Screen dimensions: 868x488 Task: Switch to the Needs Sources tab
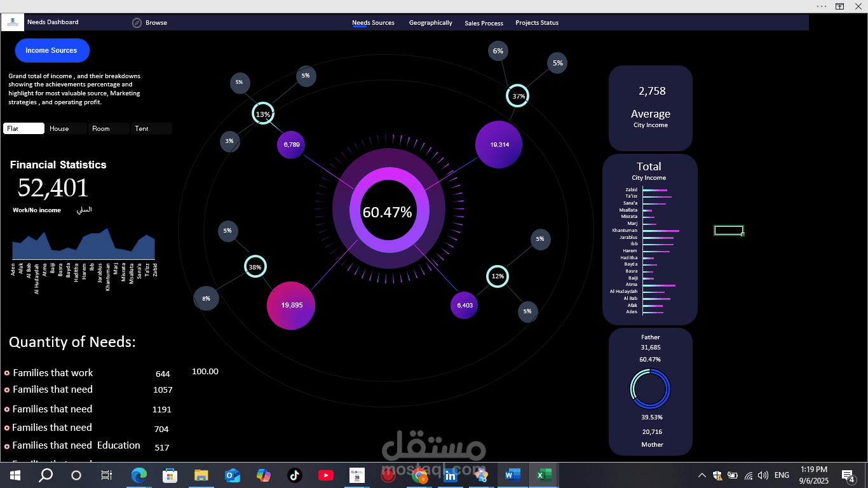pyautogui.click(x=373, y=23)
